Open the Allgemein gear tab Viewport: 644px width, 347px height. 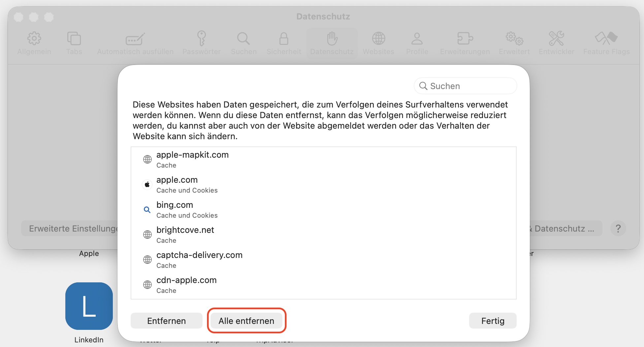34,43
